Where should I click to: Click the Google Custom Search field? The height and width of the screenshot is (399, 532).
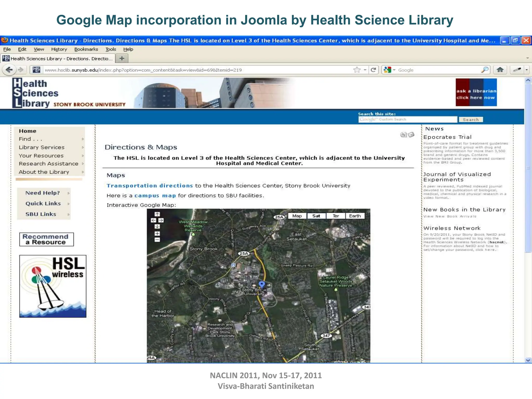pyautogui.click(x=408, y=119)
